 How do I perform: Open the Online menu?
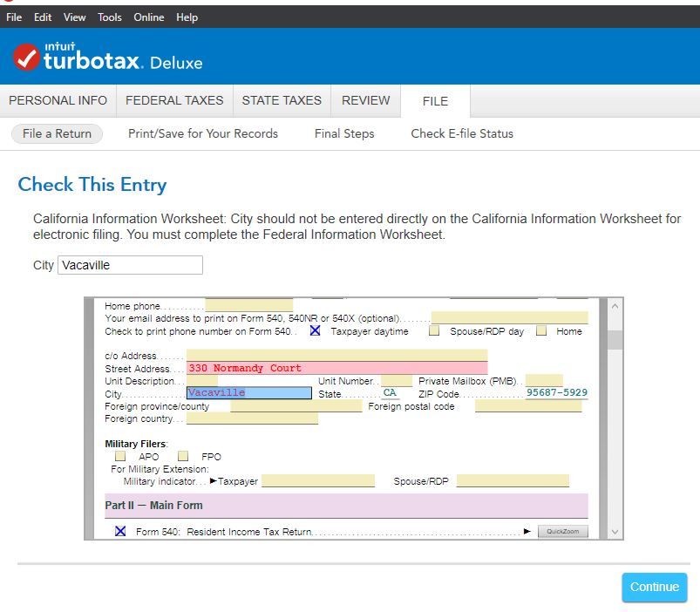click(148, 17)
